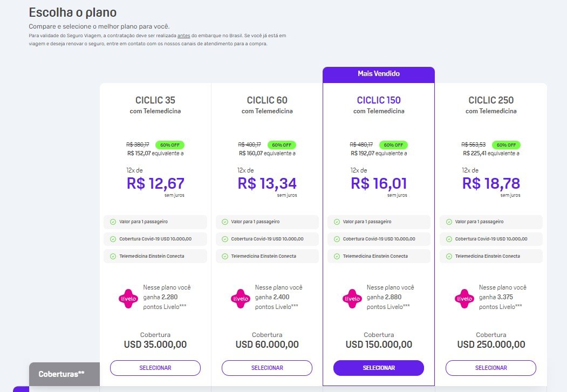Click the 60% OFF badge on CICLIC 250
This screenshot has height=392, width=567.
506,145
